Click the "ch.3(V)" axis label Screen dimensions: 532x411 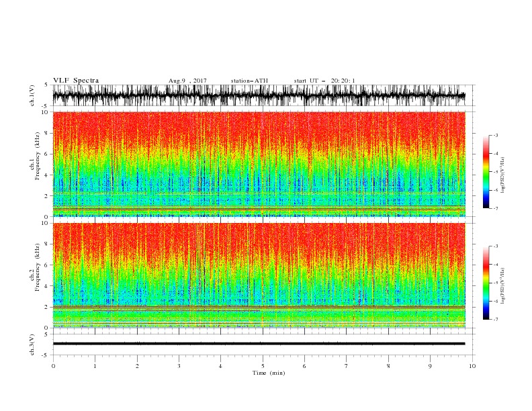[x=32, y=345]
